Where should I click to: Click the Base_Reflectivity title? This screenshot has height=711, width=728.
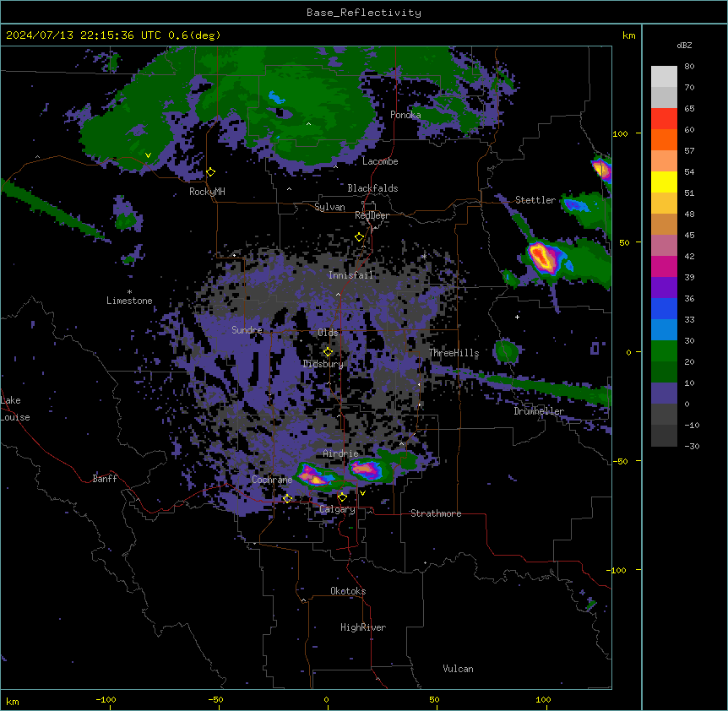coord(364,13)
